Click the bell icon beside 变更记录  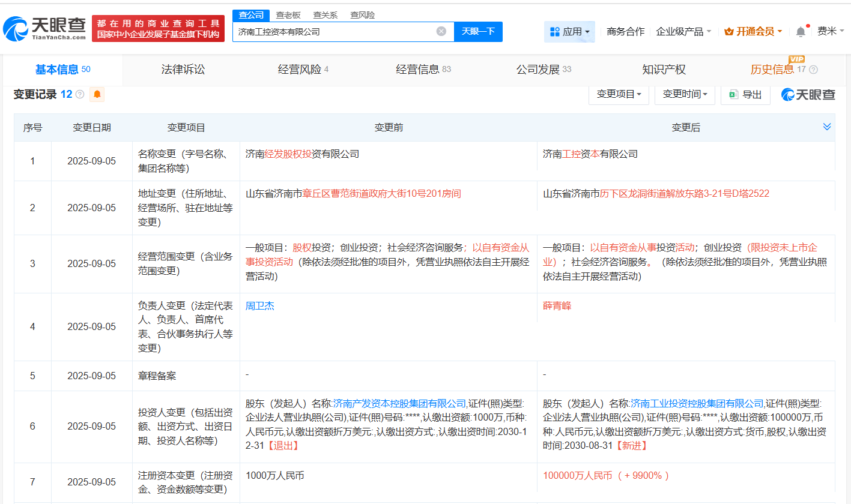pyautogui.click(x=97, y=94)
